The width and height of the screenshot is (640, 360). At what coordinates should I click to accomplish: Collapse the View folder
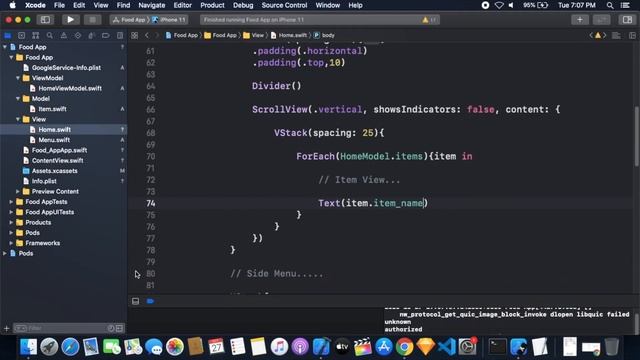(18, 119)
